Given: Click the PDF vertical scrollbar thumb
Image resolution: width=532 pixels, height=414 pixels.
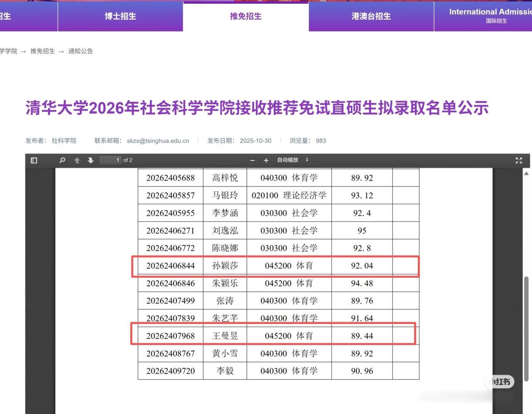Looking at the screenshot, I should coord(526,328).
